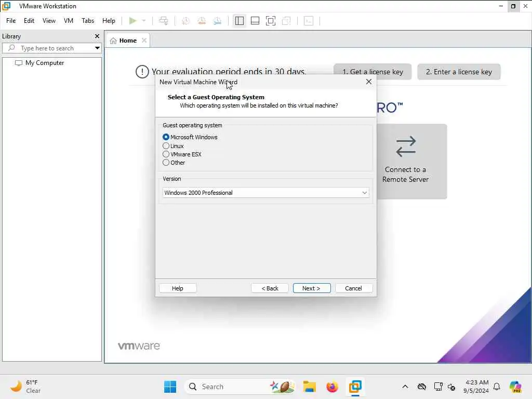Click the taskbar Search box

[x=241, y=387]
